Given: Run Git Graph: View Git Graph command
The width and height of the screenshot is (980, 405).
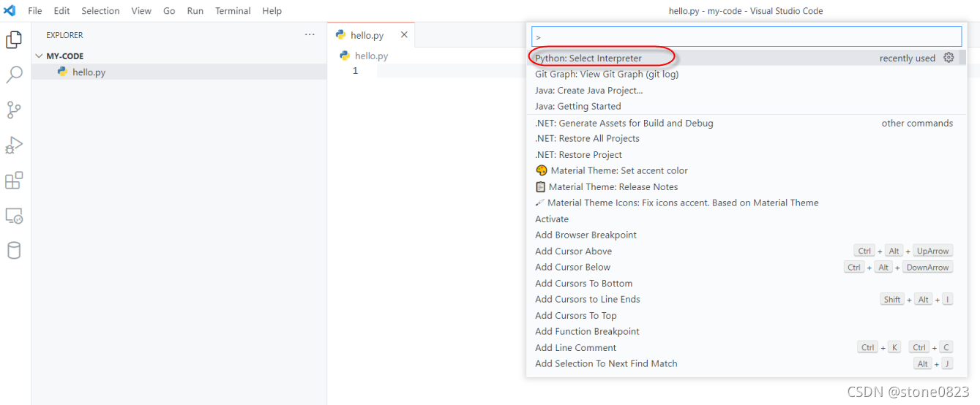Looking at the screenshot, I should (747, 74).
